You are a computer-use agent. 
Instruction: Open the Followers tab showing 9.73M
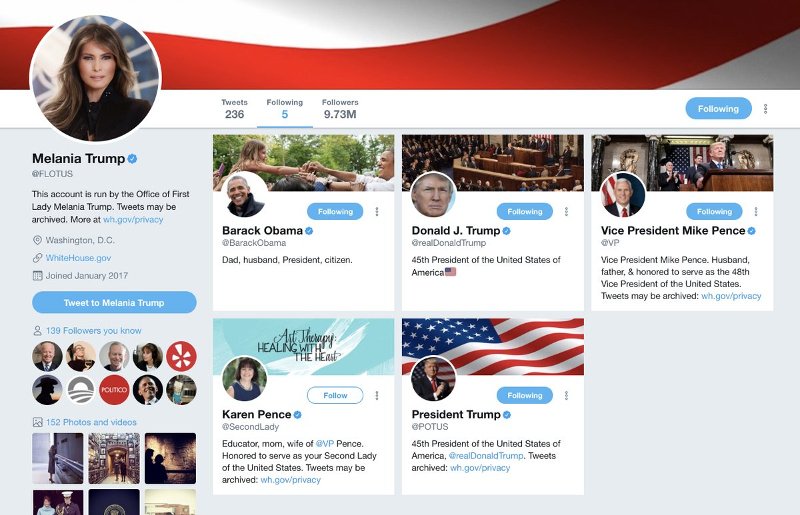340,109
